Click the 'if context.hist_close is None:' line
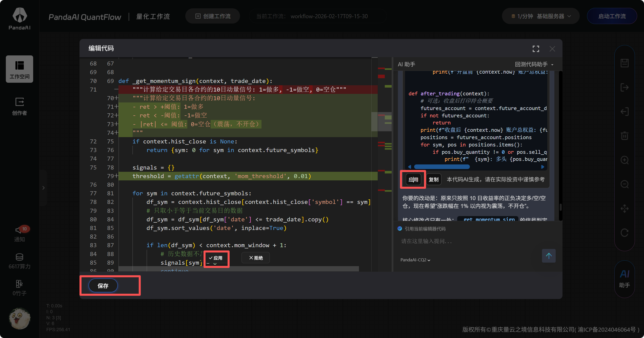Screen dimensions: 644x338 pos(185,141)
